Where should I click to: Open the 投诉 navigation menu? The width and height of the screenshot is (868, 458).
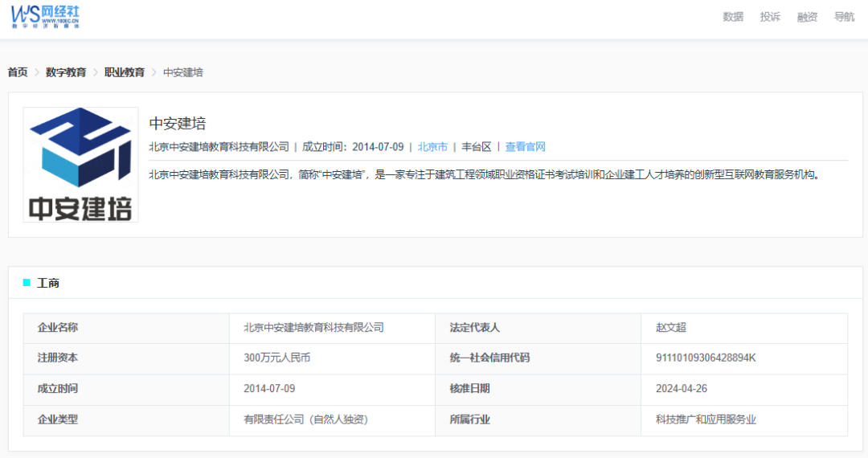770,17
